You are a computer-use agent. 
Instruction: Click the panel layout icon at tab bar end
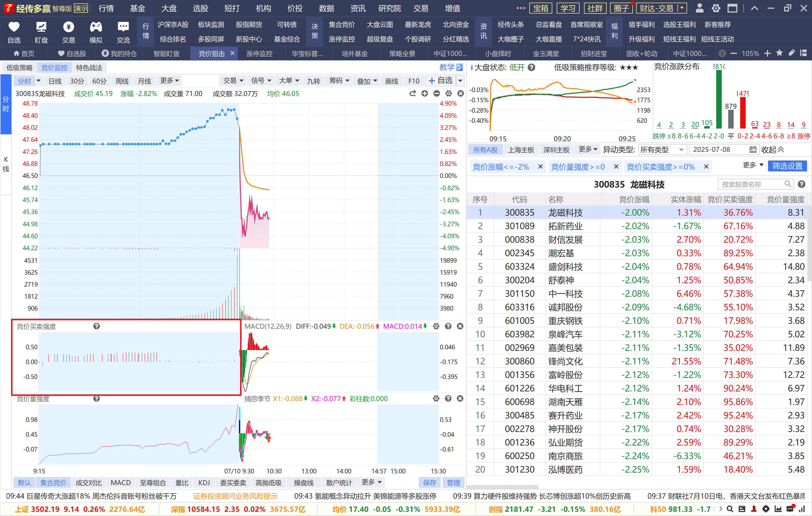[804, 53]
